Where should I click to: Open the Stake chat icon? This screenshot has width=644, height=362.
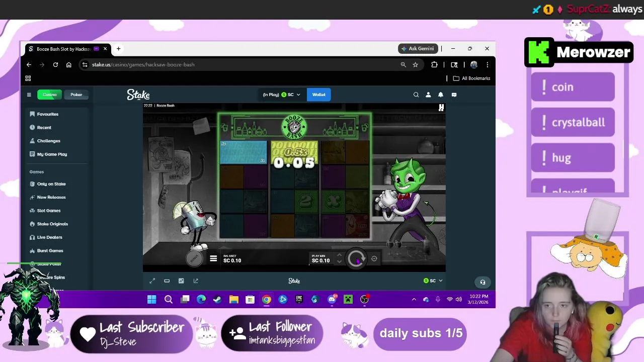(x=454, y=95)
